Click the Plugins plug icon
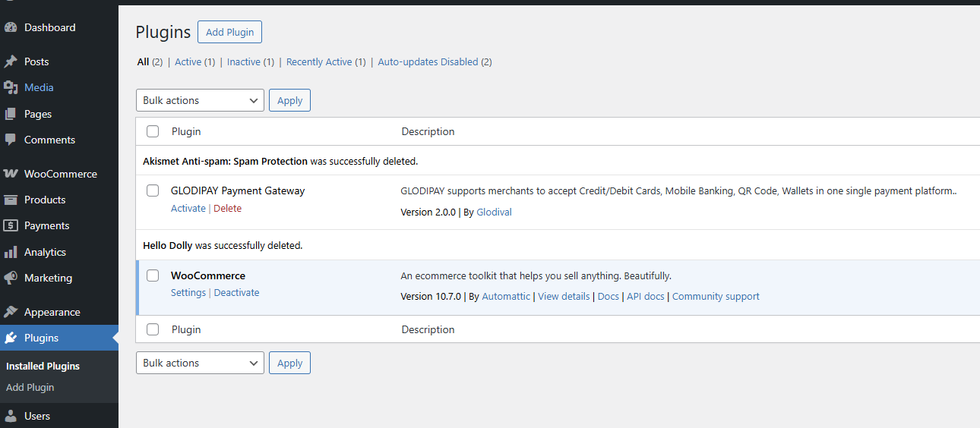The image size is (980, 428). (x=11, y=338)
